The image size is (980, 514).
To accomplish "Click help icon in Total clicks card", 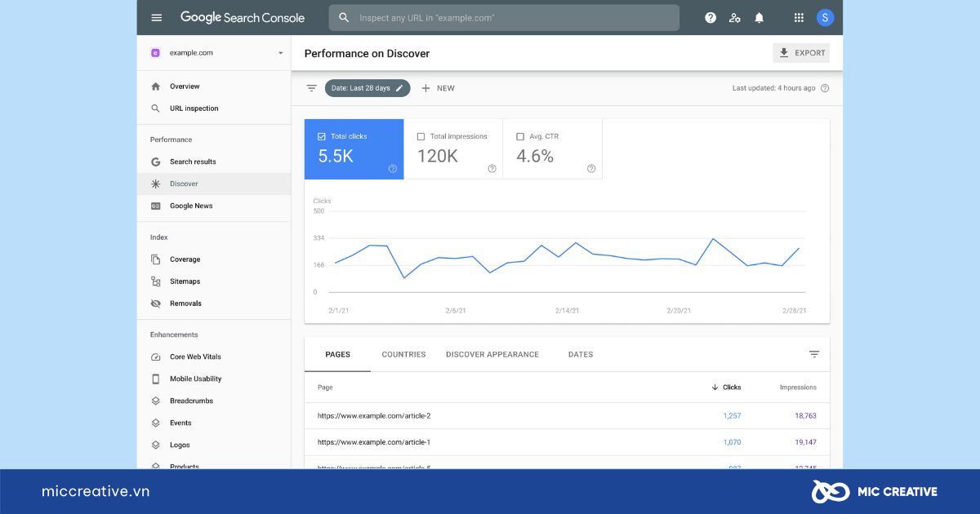I will pyautogui.click(x=393, y=169).
